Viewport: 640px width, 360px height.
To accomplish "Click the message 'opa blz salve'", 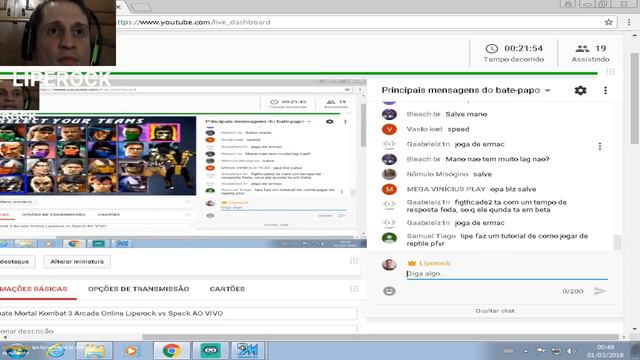I will tap(513, 189).
